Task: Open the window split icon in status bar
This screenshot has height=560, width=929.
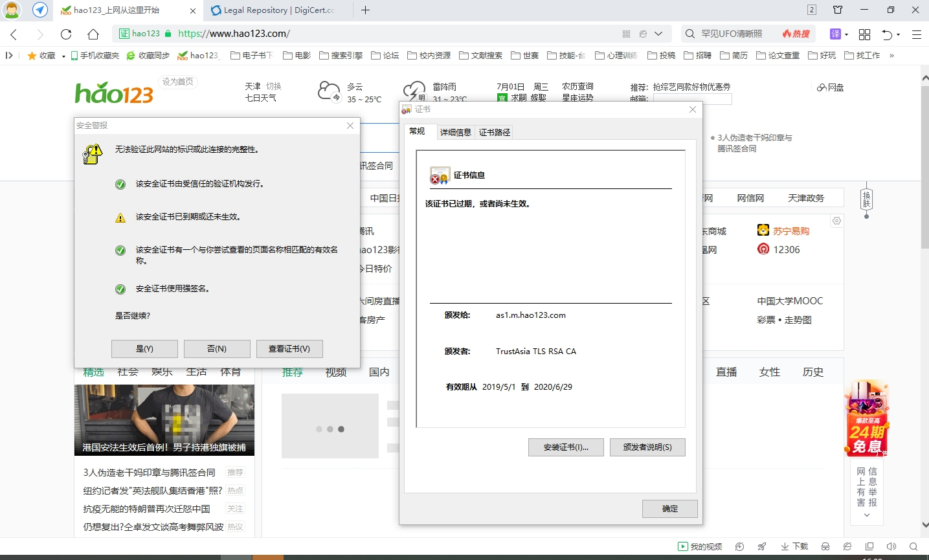Action: (869, 546)
